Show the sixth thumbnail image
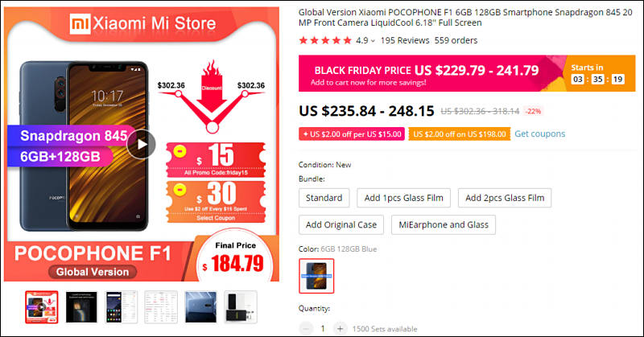The width and height of the screenshot is (644, 337). (240, 307)
